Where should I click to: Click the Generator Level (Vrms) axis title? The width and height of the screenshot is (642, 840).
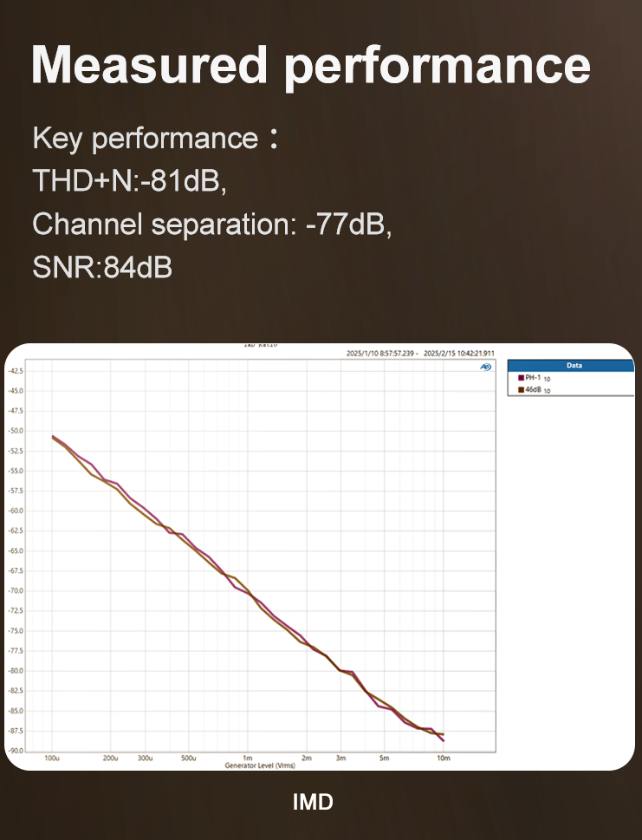coord(259,765)
